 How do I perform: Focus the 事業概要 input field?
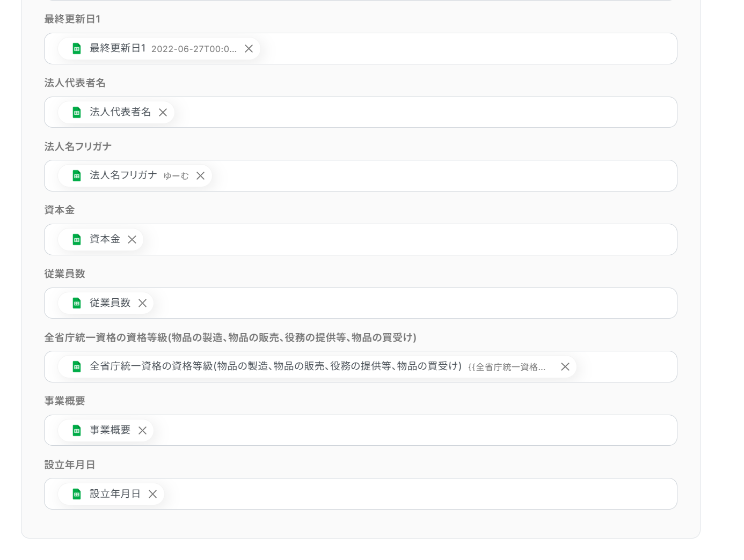click(361, 430)
